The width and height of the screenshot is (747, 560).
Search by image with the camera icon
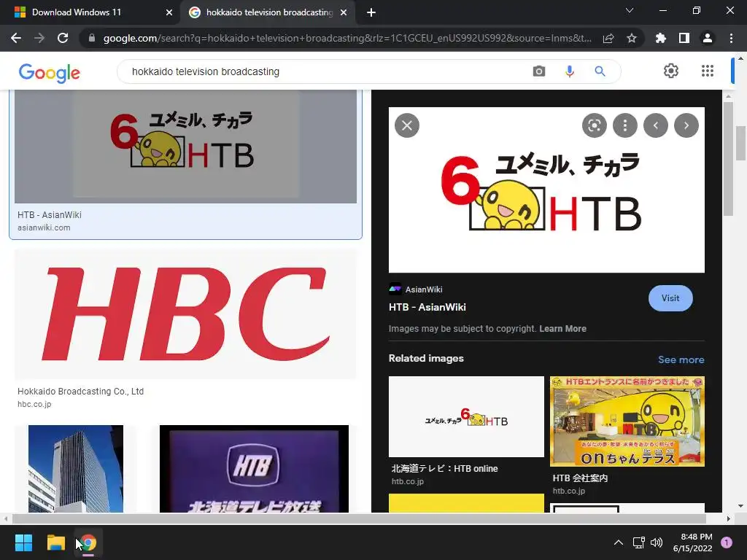[539, 71]
